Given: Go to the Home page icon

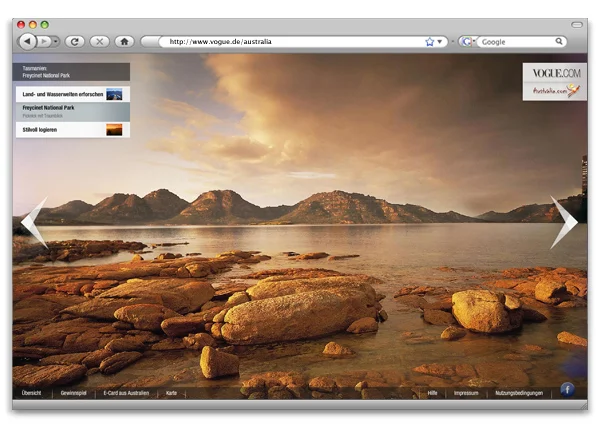Looking at the screenshot, I should pyautogui.click(x=124, y=42).
